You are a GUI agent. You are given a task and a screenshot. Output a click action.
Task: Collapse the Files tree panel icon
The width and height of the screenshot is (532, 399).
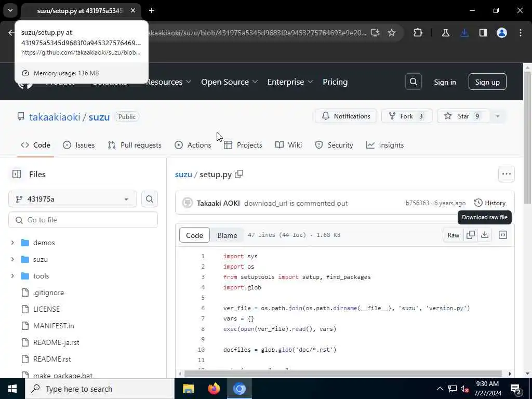(17, 174)
